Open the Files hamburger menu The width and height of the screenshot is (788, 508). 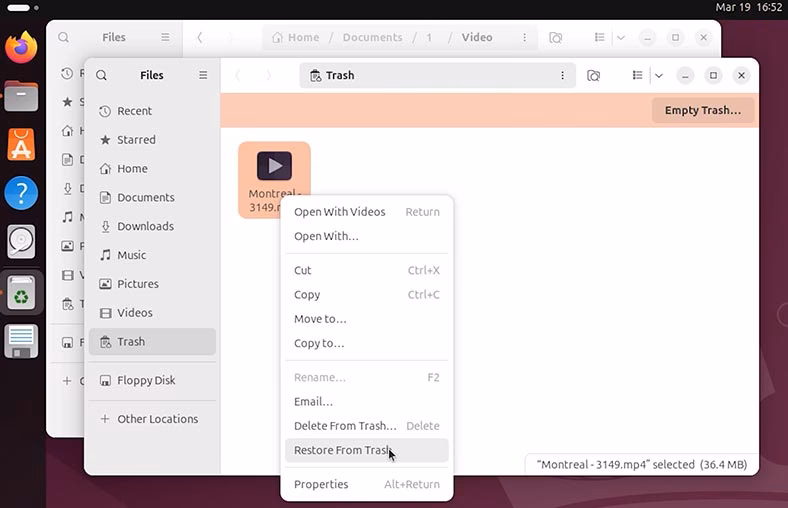[x=203, y=75]
